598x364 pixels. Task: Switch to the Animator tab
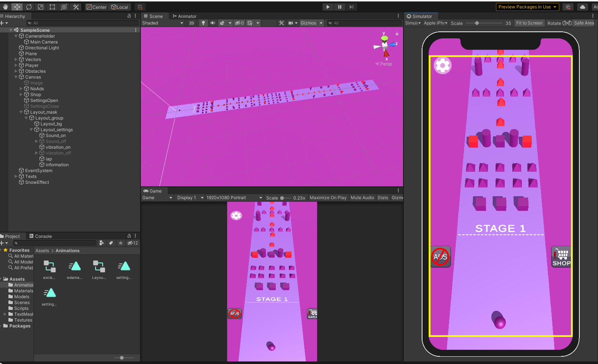click(x=185, y=16)
